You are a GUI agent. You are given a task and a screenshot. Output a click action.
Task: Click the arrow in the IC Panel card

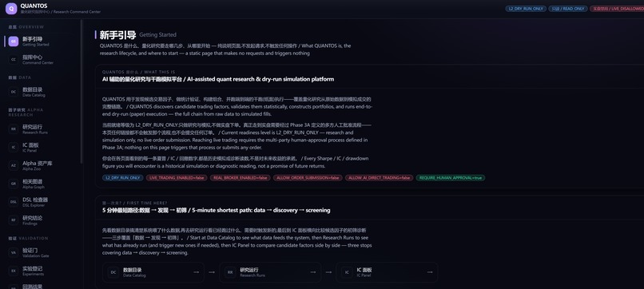tap(430, 272)
